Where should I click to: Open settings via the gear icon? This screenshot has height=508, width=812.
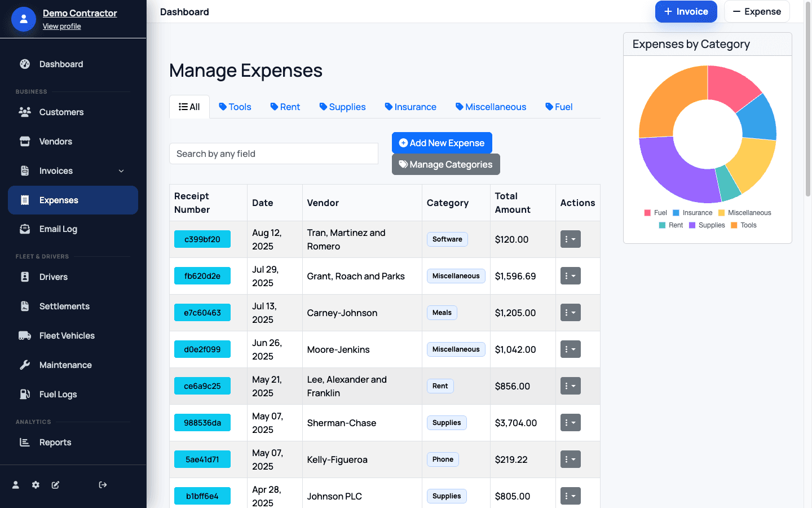(x=36, y=485)
